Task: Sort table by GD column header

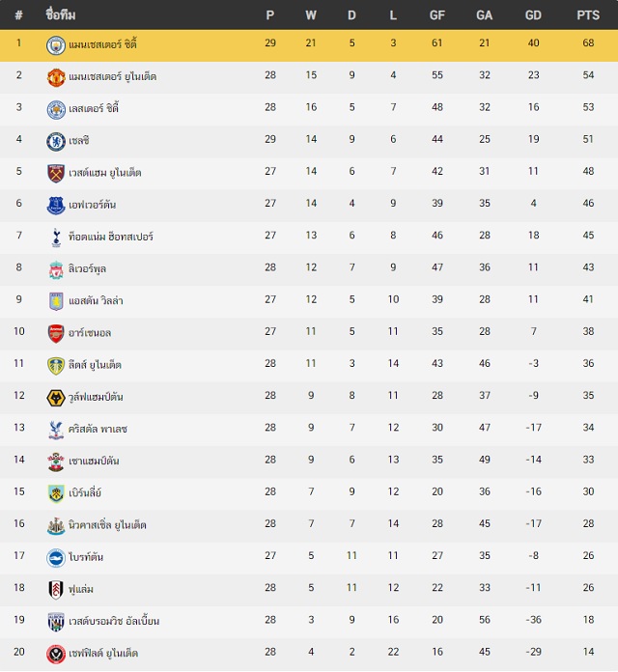Action: (x=533, y=15)
